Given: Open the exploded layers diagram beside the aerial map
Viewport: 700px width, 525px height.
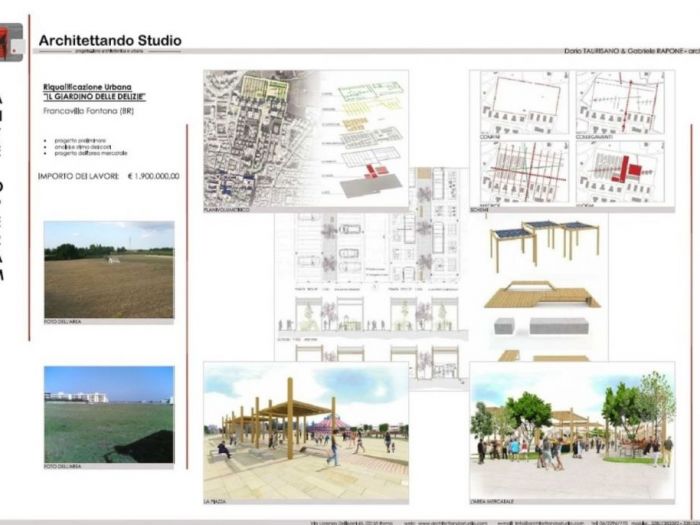Looking at the screenshot, I should [x=362, y=138].
